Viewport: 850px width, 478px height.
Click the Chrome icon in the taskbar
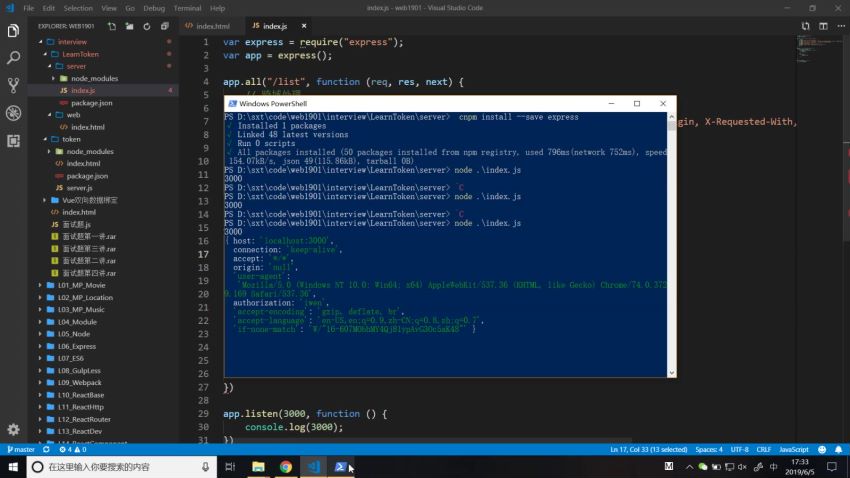coord(286,467)
